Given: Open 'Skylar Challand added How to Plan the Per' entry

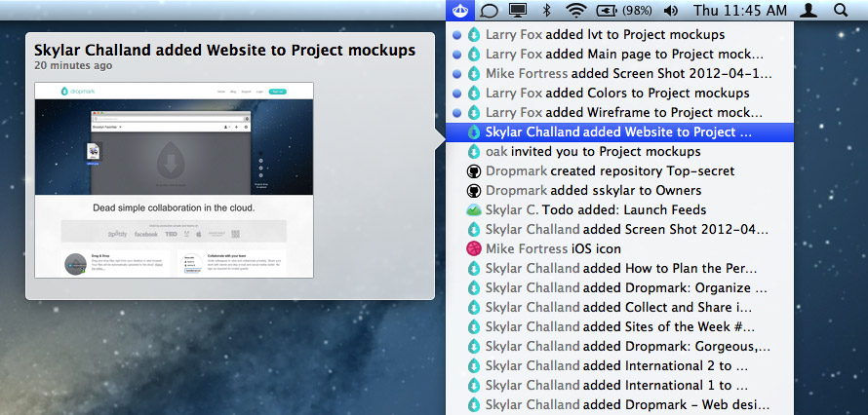Looking at the screenshot, I should click(x=619, y=269).
